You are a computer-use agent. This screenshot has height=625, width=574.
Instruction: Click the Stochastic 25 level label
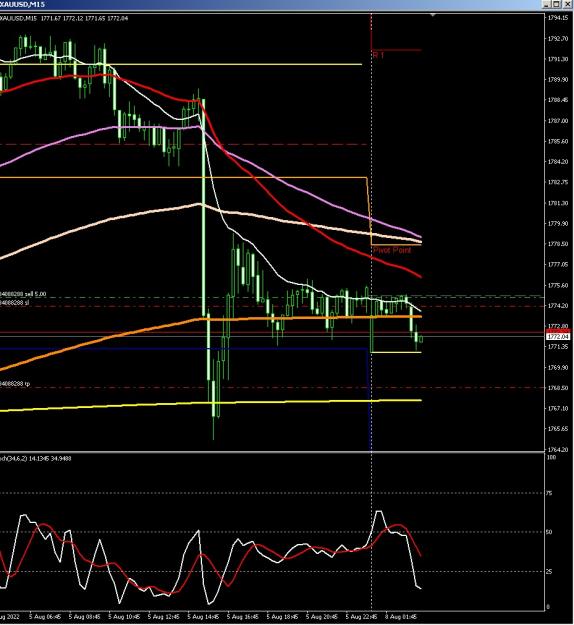tap(549, 571)
